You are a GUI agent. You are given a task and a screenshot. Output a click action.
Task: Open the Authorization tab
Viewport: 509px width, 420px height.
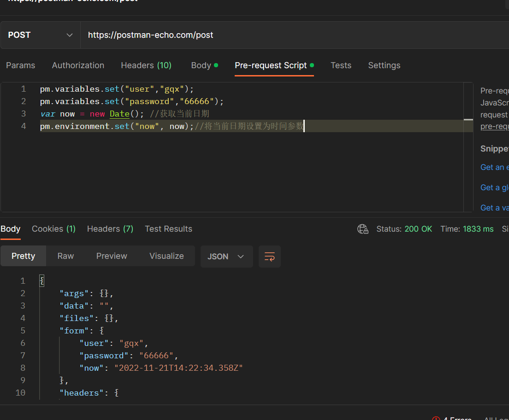tap(78, 65)
